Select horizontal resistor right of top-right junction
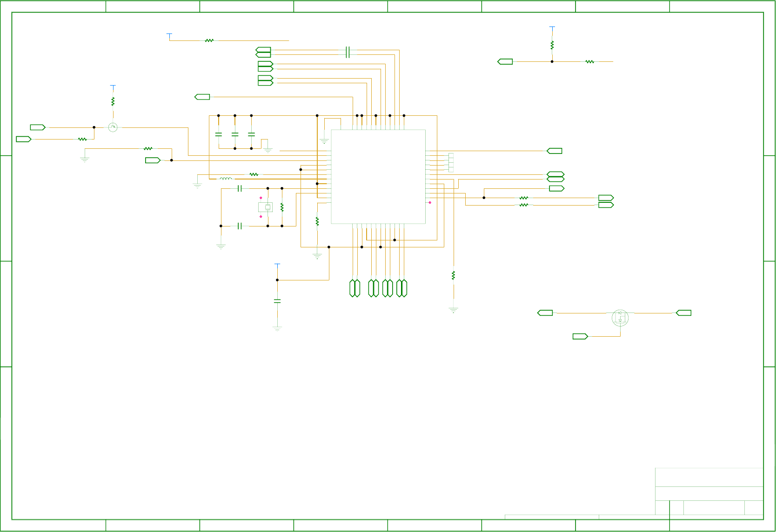 coord(590,61)
